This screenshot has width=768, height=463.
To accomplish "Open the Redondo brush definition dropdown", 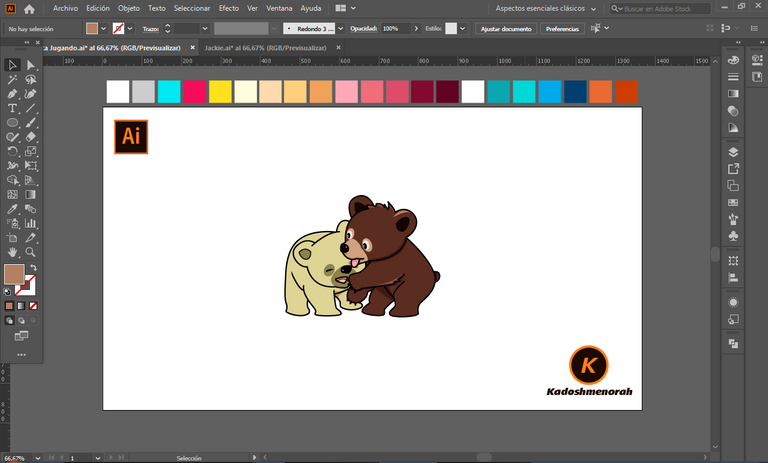I will click(x=340, y=28).
